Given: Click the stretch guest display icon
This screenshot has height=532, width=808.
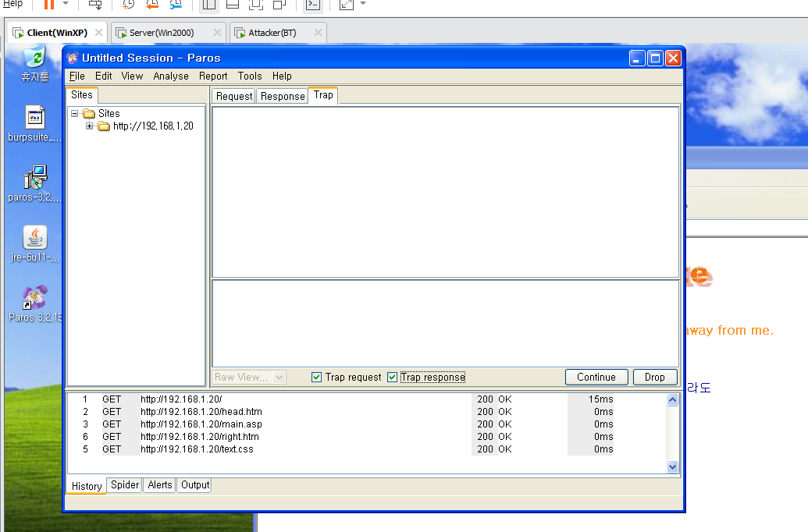Looking at the screenshot, I should 347,5.
